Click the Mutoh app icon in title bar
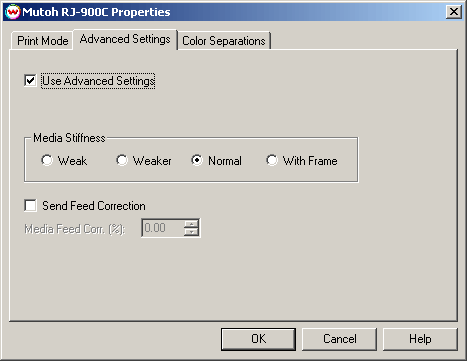467x361 pixels. [x=12, y=12]
